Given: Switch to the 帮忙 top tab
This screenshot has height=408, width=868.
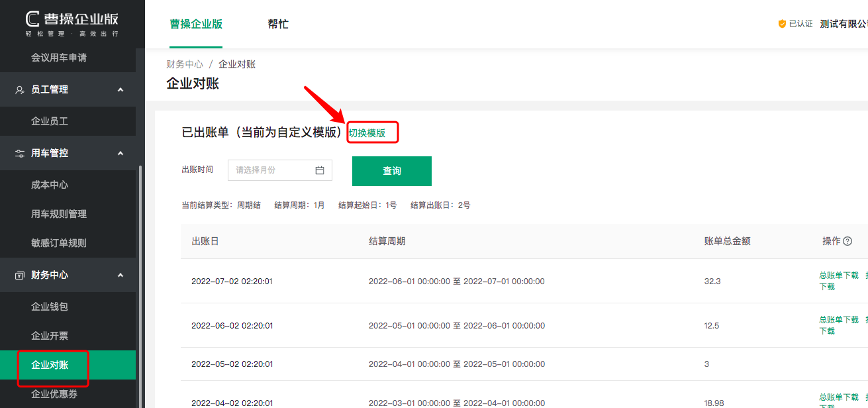Looking at the screenshot, I should (278, 24).
